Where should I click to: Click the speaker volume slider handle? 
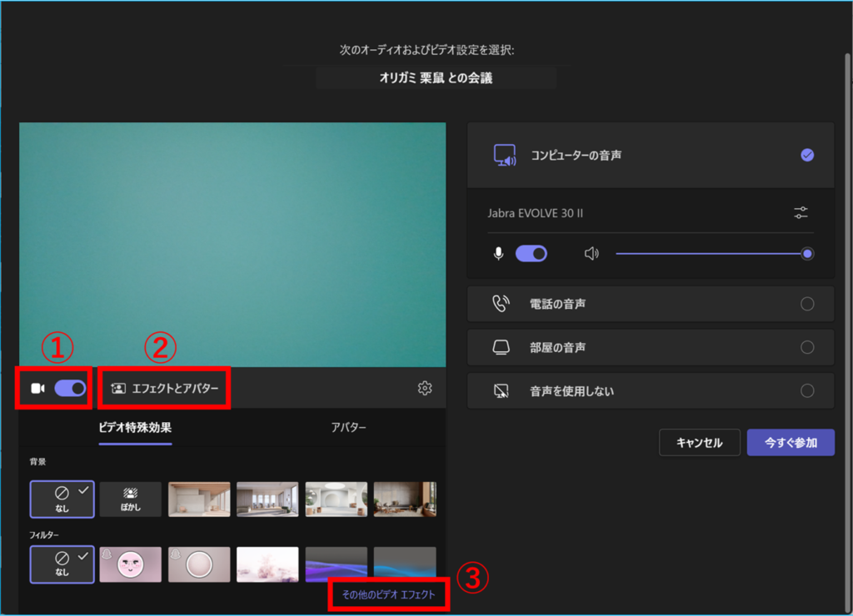click(806, 254)
